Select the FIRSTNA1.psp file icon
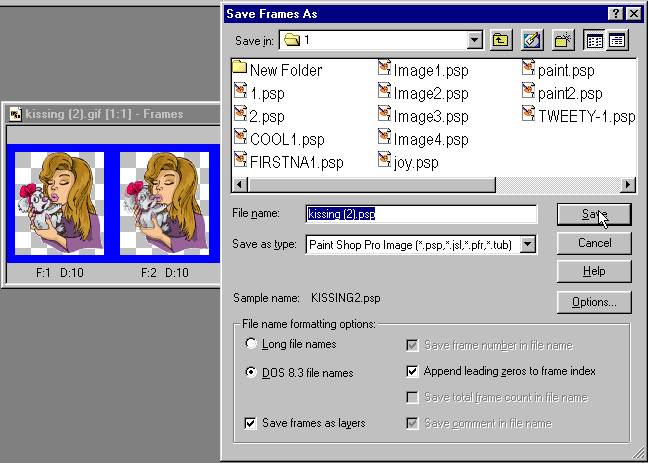This screenshot has width=648, height=463. pos(241,160)
